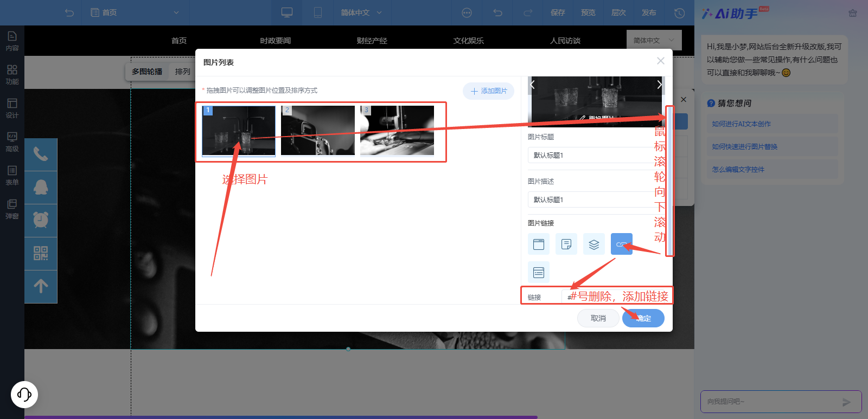Click the QR code floating icon
Screen dimensions: 868x419
(x=41, y=254)
